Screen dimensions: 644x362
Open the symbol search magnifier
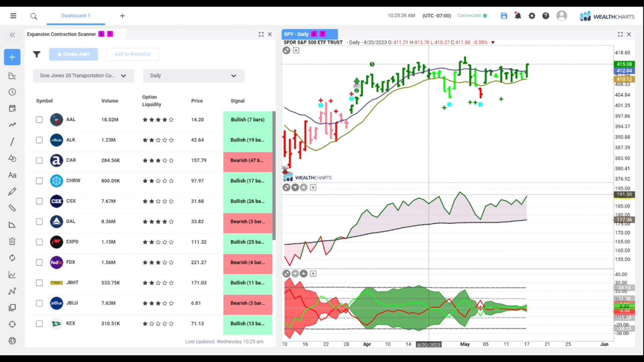[34, 16]
